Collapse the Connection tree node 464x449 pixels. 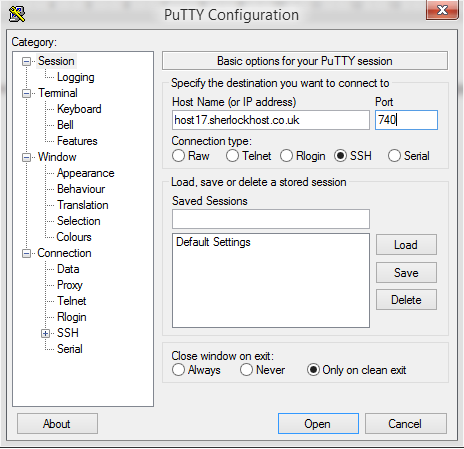(x=26, y=253)
